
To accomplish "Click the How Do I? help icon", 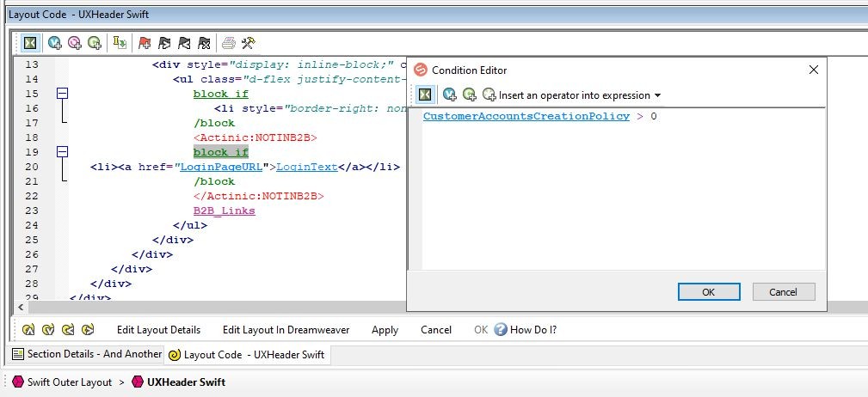I will pyautogui.click(x=501, y=330).
